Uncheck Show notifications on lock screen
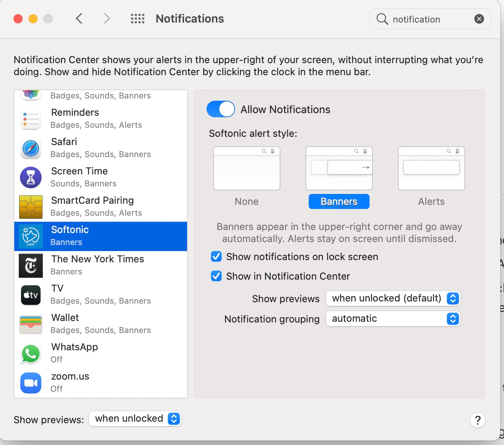The image size is (504, 445). click(x=216, y=257)
